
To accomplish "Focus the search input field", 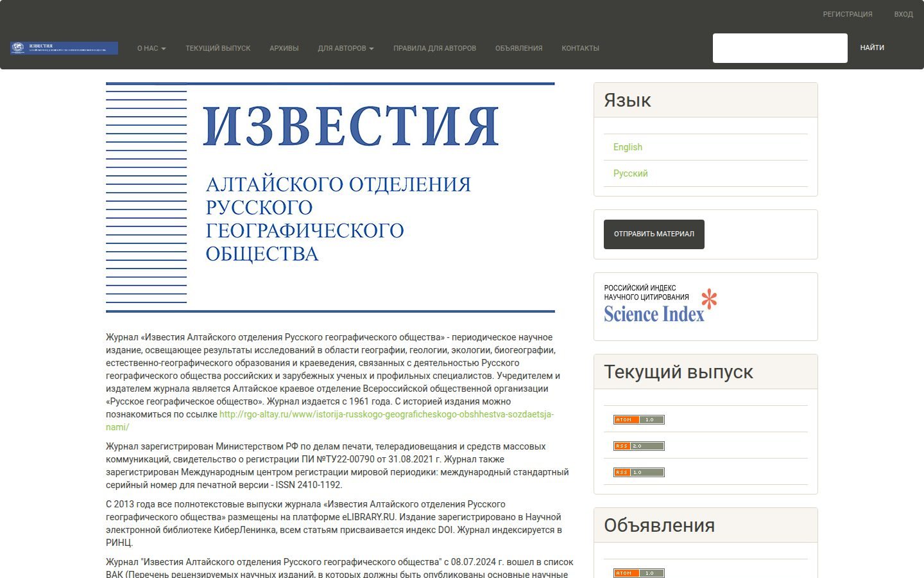I will [780, 48].
